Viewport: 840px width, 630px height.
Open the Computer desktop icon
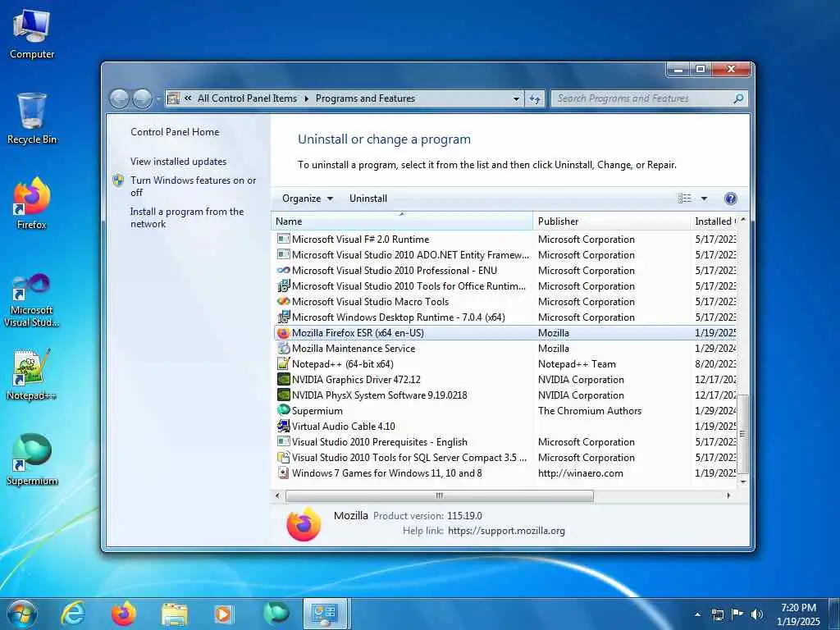(x=32, y=34)
